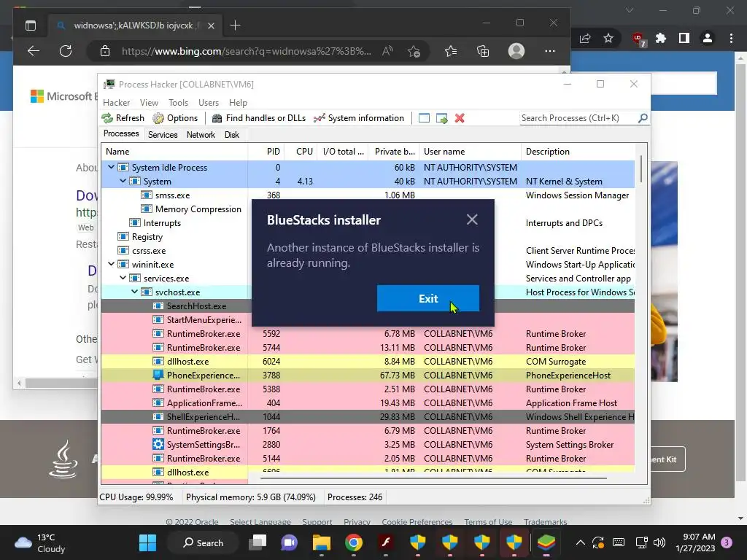Switch to the Services tab
Viewport: 747px width, 560px height.
pos(163,135)
